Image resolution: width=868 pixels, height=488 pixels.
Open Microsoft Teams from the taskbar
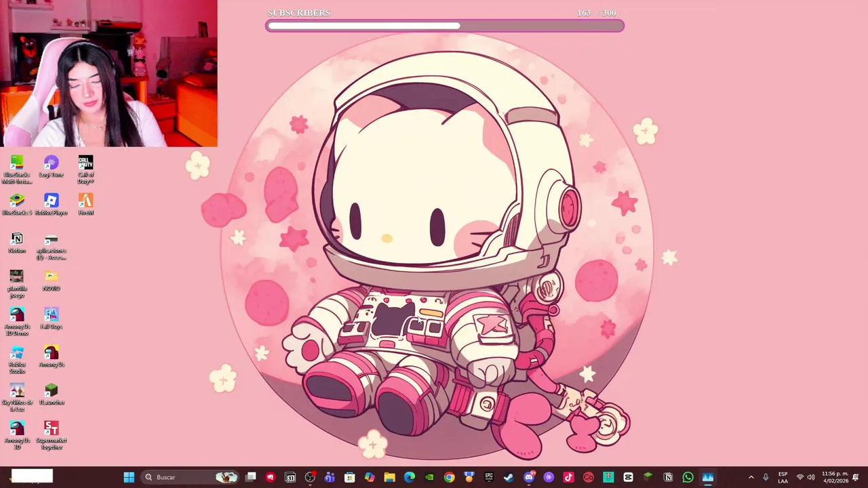point(330,477)
